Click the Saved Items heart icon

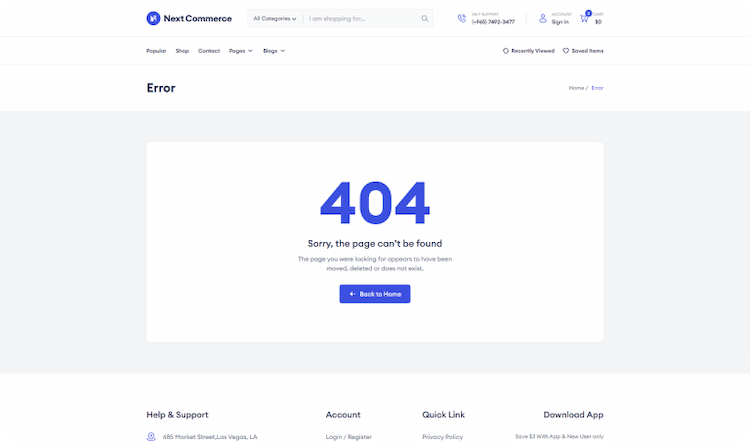[x=566, y=50]
